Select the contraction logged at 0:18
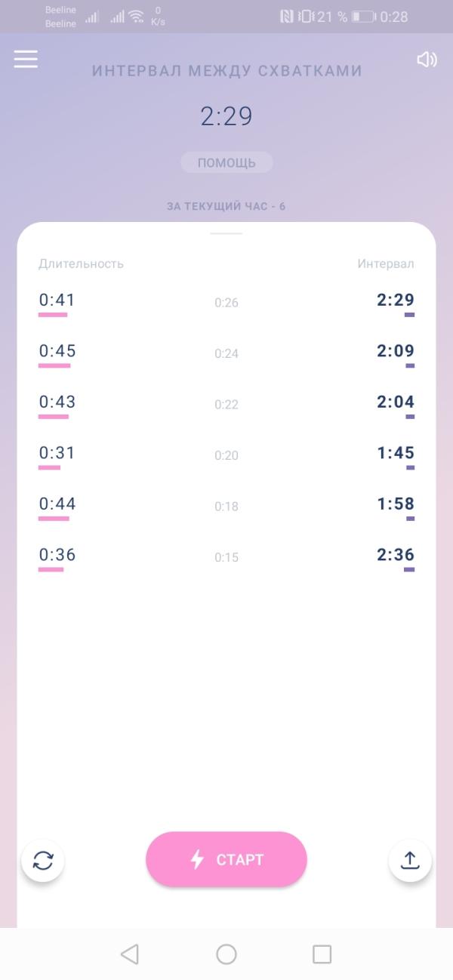 [x=226, y=507]
